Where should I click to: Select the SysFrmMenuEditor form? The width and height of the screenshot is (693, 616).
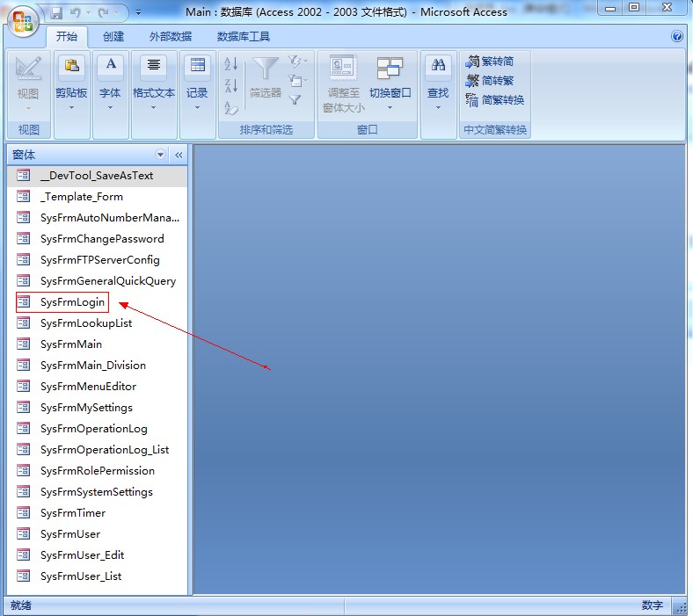point(98,387)
